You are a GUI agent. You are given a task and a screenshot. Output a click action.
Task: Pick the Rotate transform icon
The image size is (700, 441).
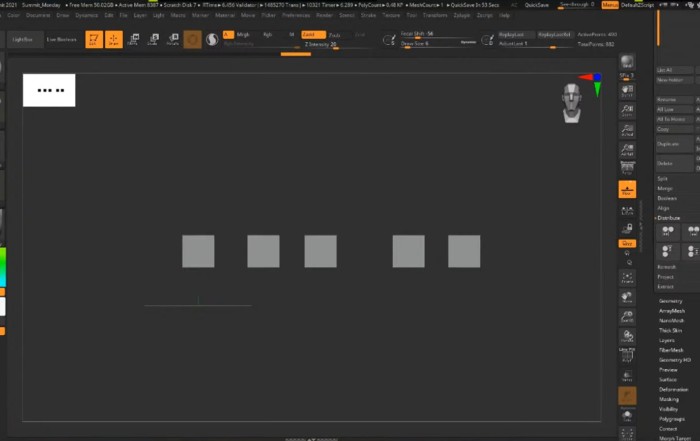(x=172, y=39)
